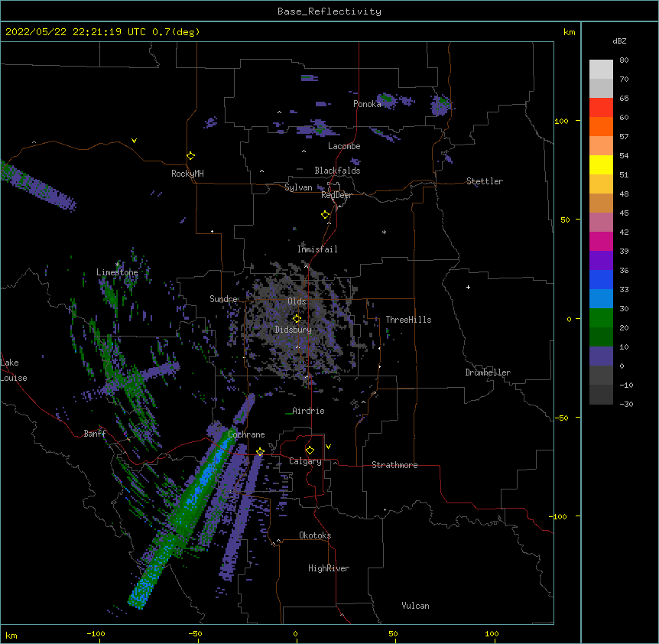Screen dimensions: 659x644
Task: Click the Sylvan label
Action: pos(298,187)
